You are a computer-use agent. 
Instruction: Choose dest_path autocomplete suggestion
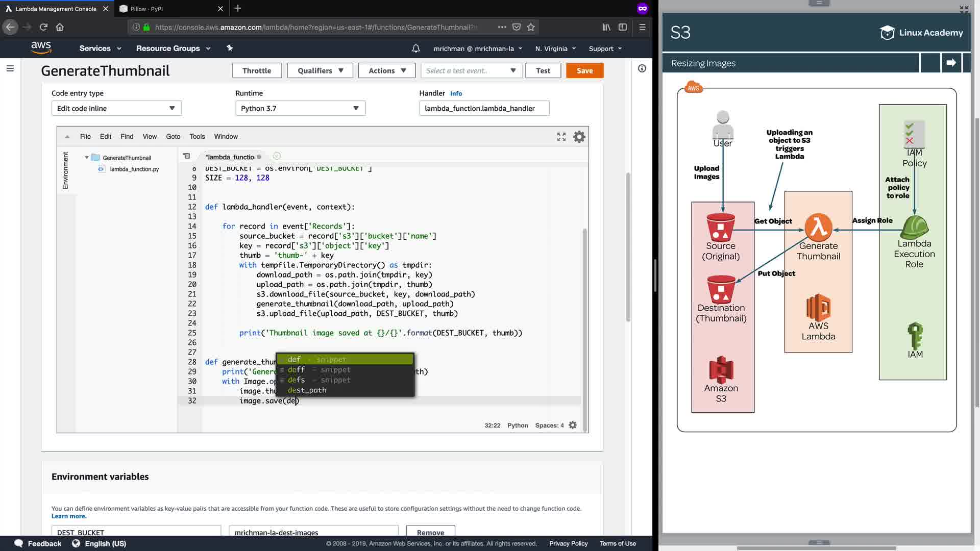[307, 390]
